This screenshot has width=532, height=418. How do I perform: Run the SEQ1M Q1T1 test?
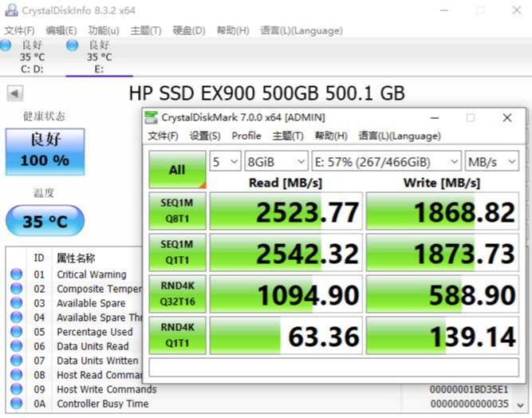(177, 252)
